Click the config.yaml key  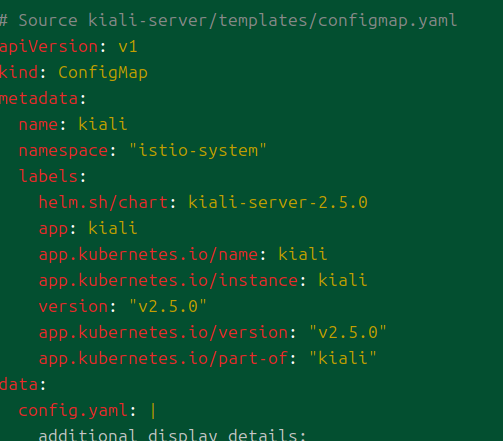click(x=73, y=411)
